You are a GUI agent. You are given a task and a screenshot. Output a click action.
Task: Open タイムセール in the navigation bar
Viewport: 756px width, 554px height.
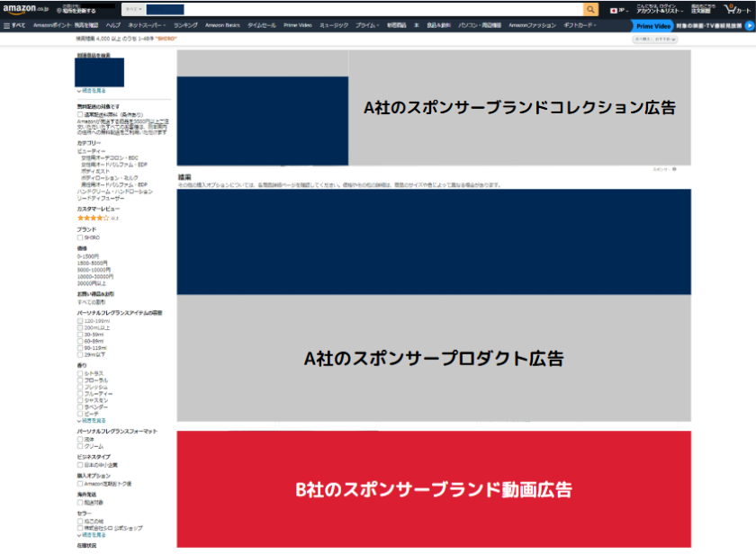[x=262, y=25]
